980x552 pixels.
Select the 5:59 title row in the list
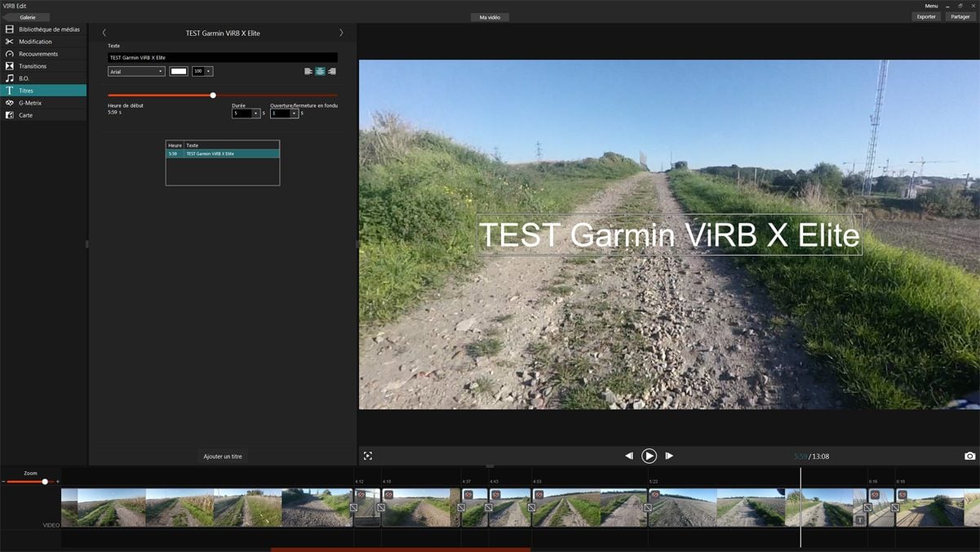click(x=223, y=154)
